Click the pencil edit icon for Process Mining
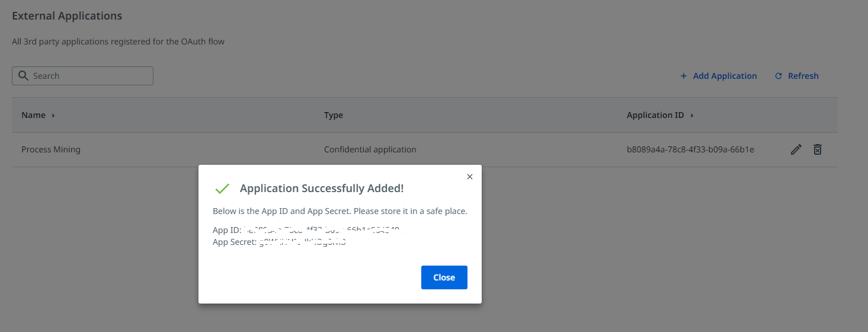 tap(796, 150)
